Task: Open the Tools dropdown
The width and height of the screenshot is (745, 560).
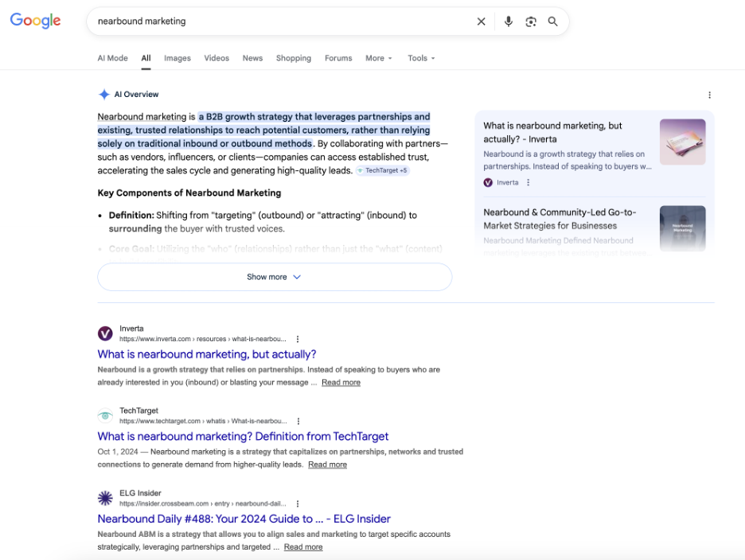Action: pyautogui.click(x=421, y=58)
